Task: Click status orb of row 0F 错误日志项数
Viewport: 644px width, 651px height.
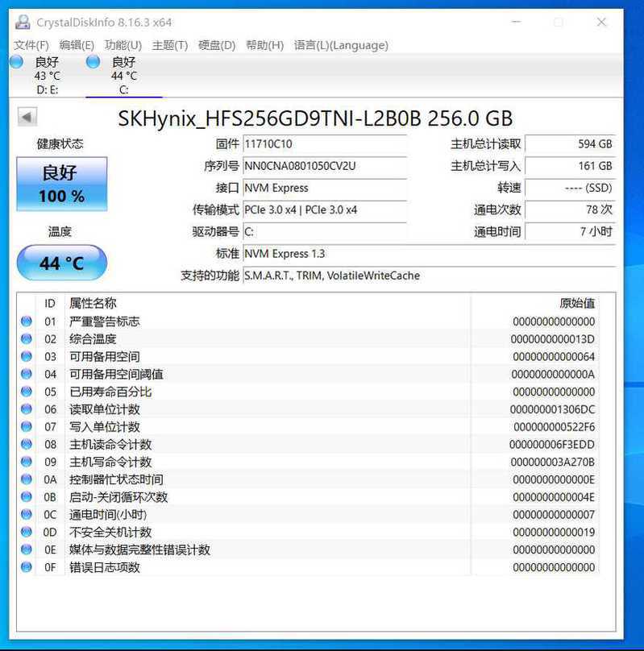Action: pyautogui.click(x=27, y=566)
